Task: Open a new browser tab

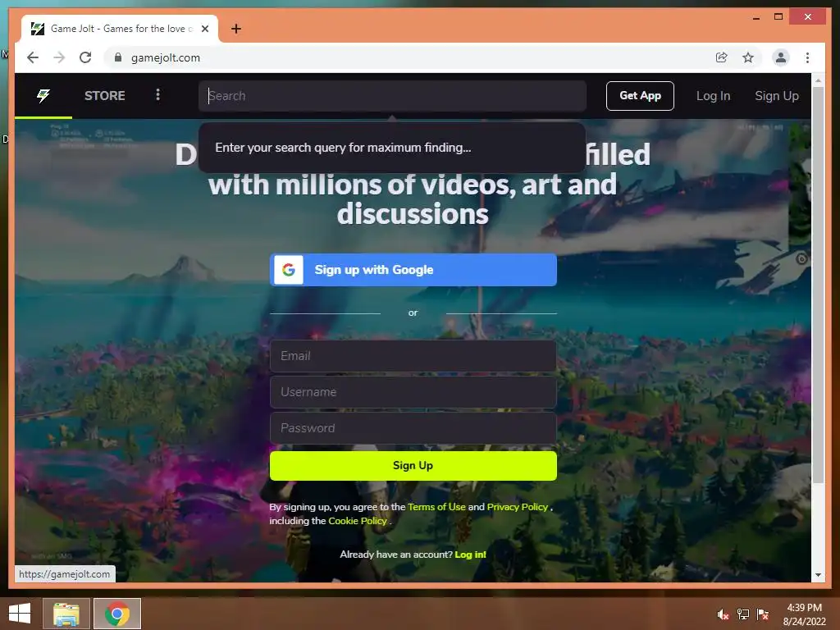Action: [x=235, y=29]
